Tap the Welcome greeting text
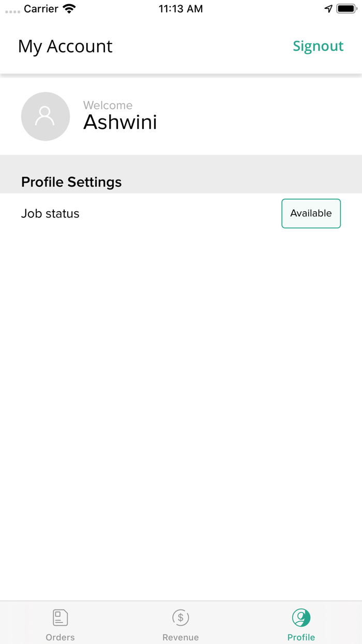Screen dimensions: 362x644 [x=108, y=105]
